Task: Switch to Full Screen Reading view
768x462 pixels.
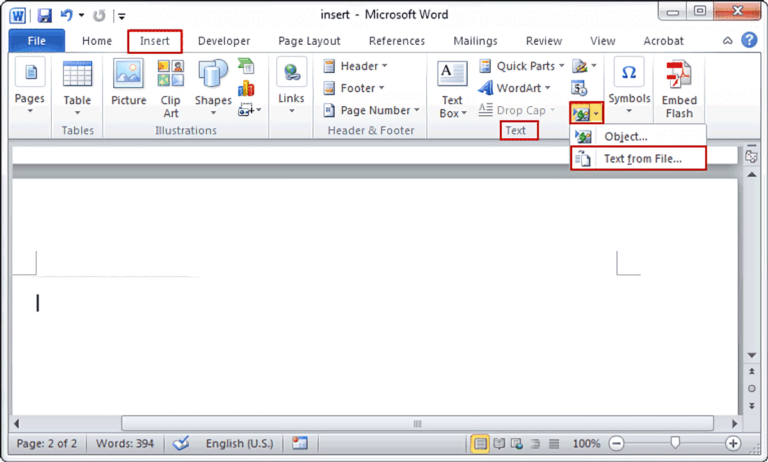Action: point(499,444)
